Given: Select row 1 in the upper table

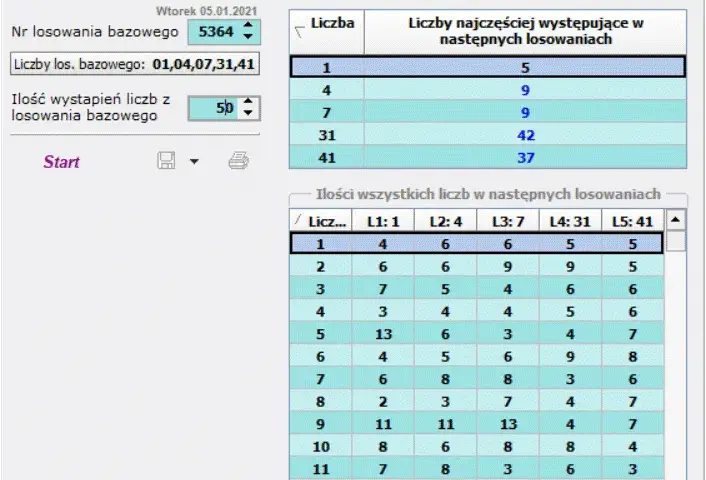Looking at the screenshot, I should click(488, 67).
